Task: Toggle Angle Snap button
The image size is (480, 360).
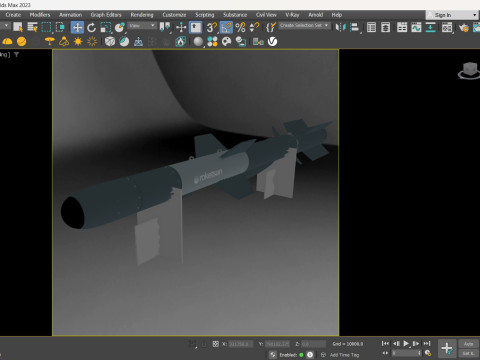Action: click(226, 27)
